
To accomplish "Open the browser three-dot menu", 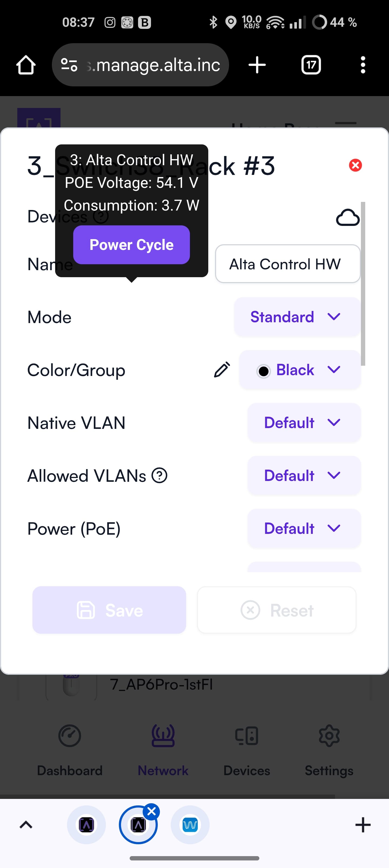I will pos(363,65).
